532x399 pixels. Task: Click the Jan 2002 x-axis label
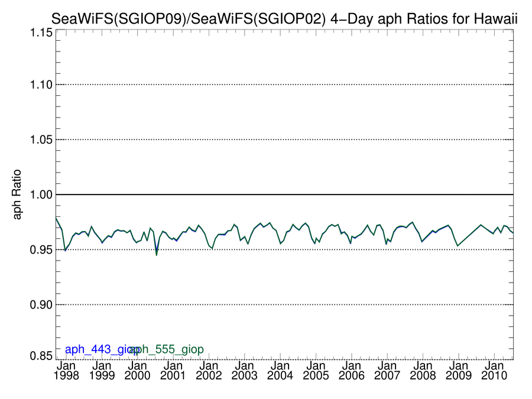pos(209,371)
